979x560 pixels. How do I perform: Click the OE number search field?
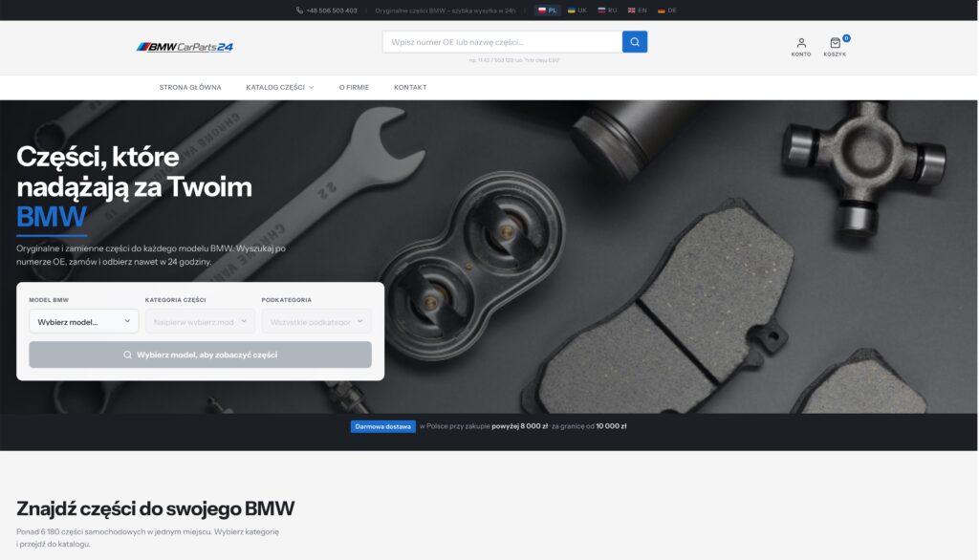click(502, 42)
